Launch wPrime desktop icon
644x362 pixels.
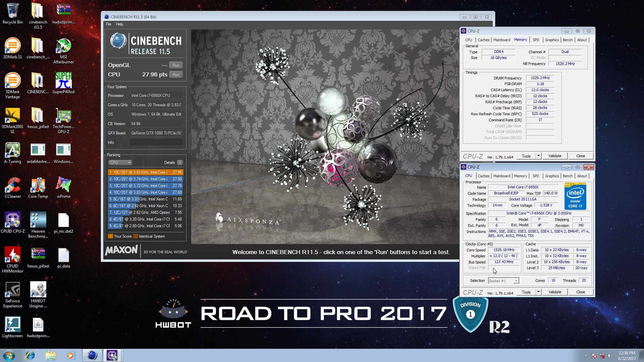tap(63, 188)
